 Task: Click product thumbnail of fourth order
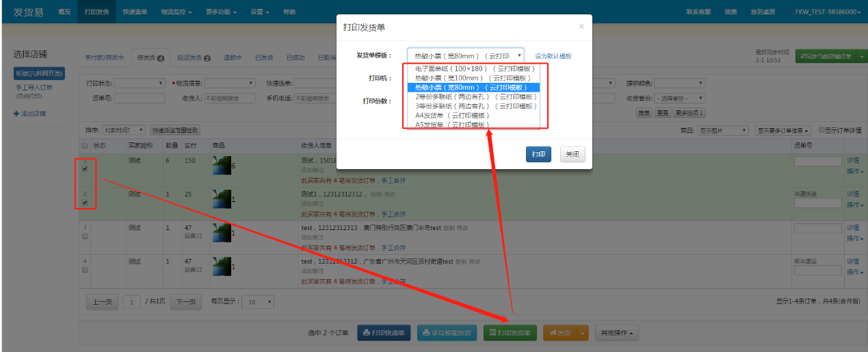(222, 266)
